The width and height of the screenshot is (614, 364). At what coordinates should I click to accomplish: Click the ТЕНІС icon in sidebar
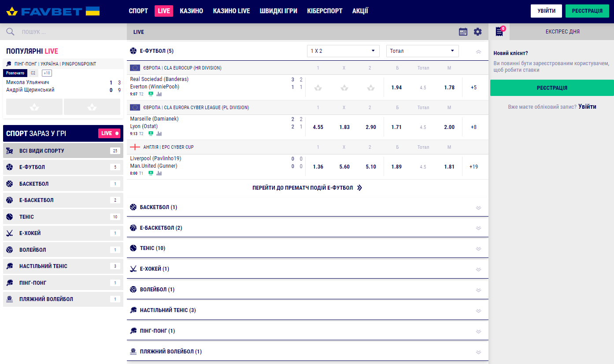pyautogui.click(x=9, y=217)
